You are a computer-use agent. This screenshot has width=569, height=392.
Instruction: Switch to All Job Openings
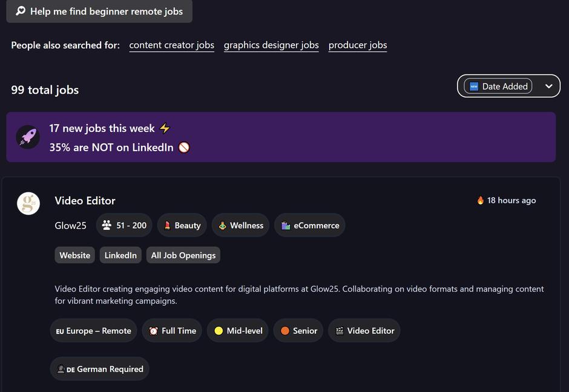183,255
